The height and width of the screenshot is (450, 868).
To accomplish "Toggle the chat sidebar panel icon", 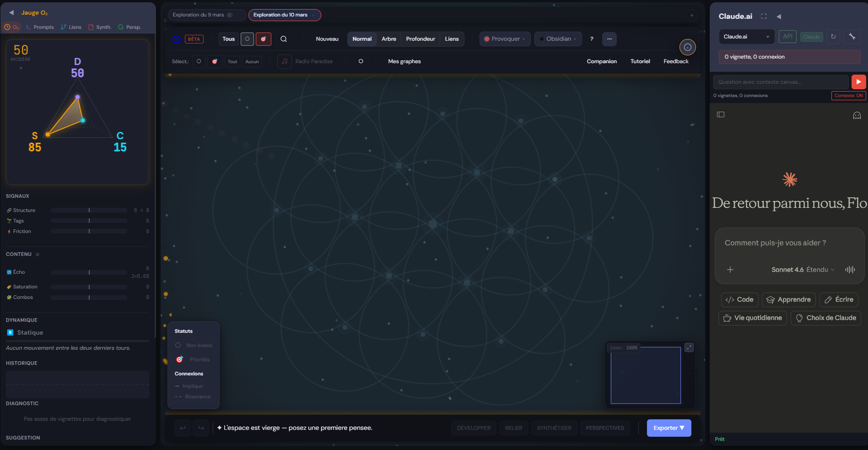I will 721,114.
